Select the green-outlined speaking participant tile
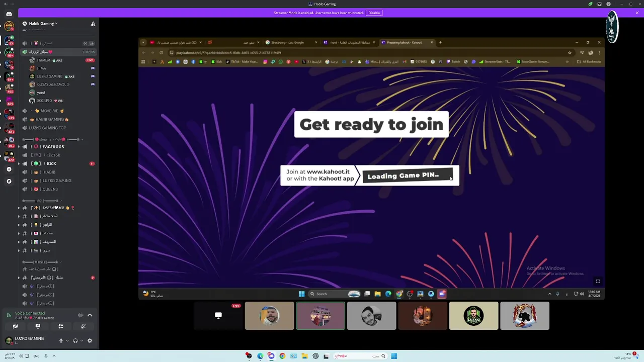Viewport: 644px width, 362px height. (320, 316)
